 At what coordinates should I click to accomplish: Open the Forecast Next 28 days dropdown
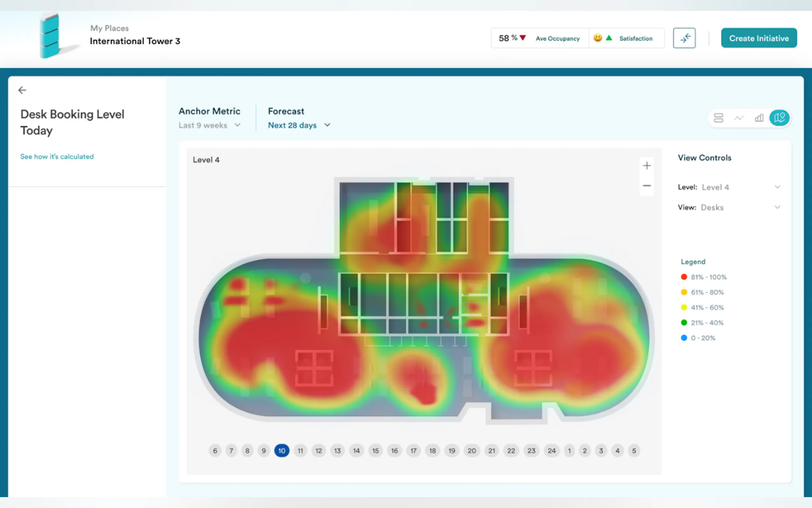click(x=299, y=125)
